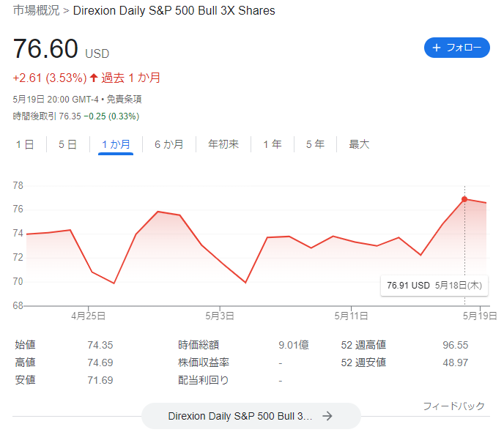Click the arrow icon in the Direxion button

click(x=327, y=416)
